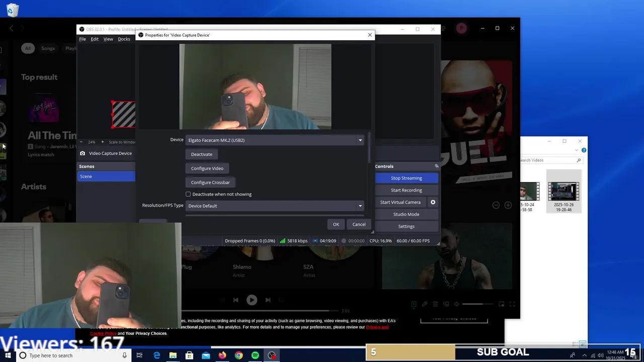The width and height of the screenshot is (644, 362).
Task: Open OBS Settings button
Action: coord(407,226)
